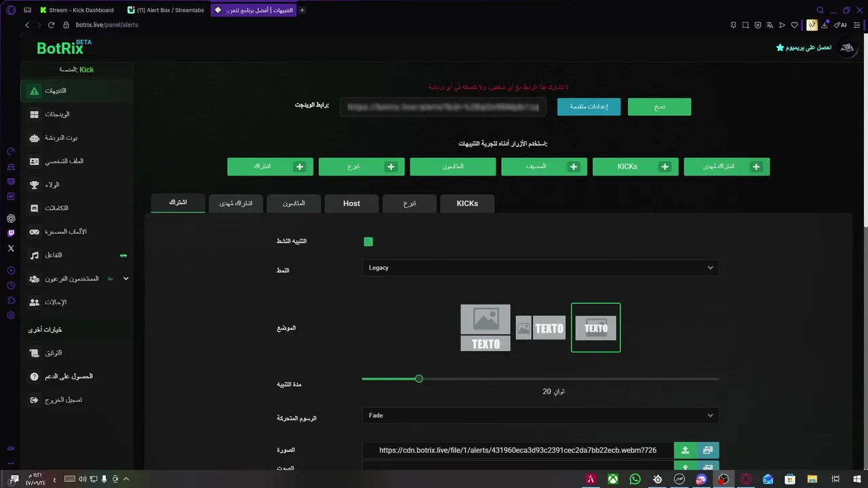868x488 pixels.
Task: Open الويدجتات widgets in the sidebar
Action: (77, 115)
